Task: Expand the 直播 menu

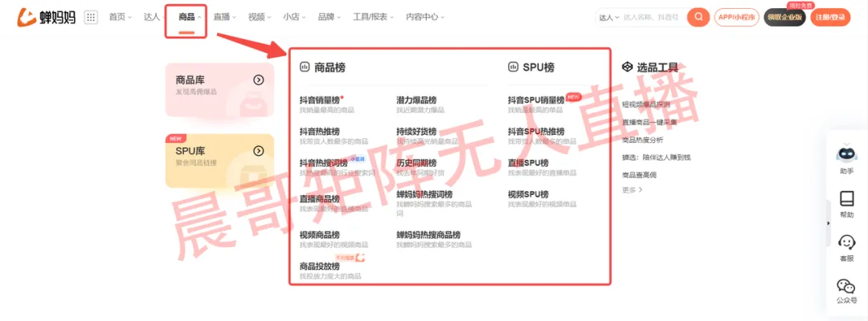Action: (x=224, y=17)
